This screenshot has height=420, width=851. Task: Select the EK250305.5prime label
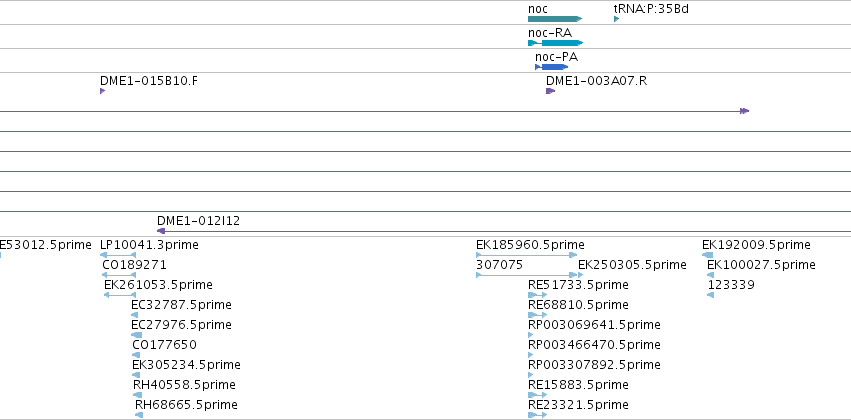coord(632,265)
